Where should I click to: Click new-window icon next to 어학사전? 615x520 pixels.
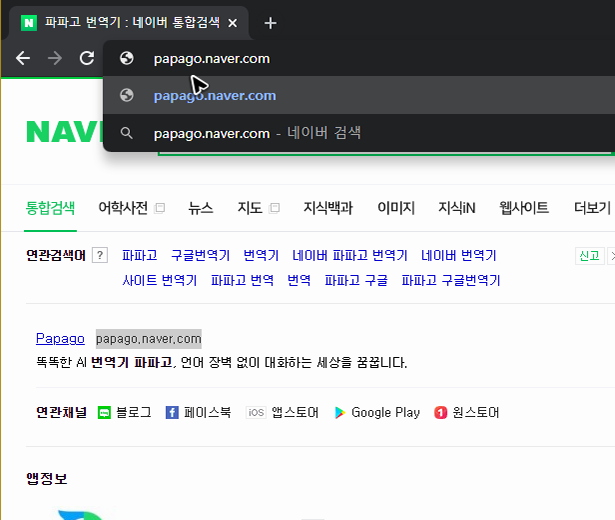160,208
